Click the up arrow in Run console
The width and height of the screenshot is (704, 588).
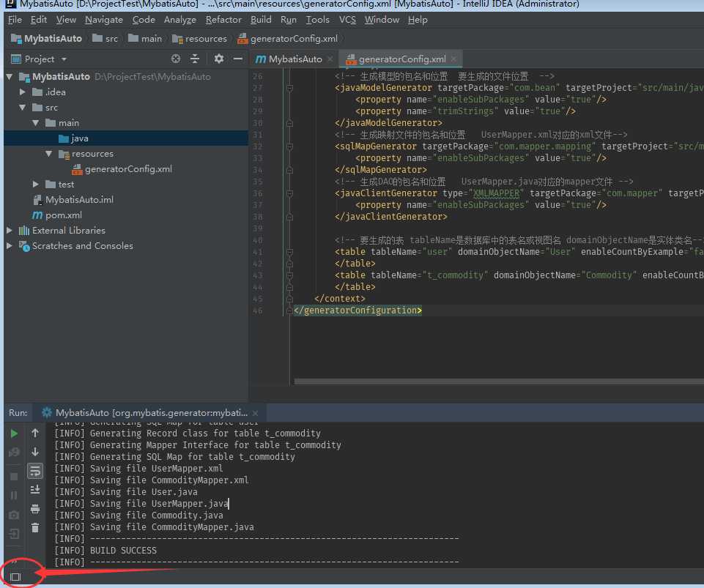pos(35,433)
